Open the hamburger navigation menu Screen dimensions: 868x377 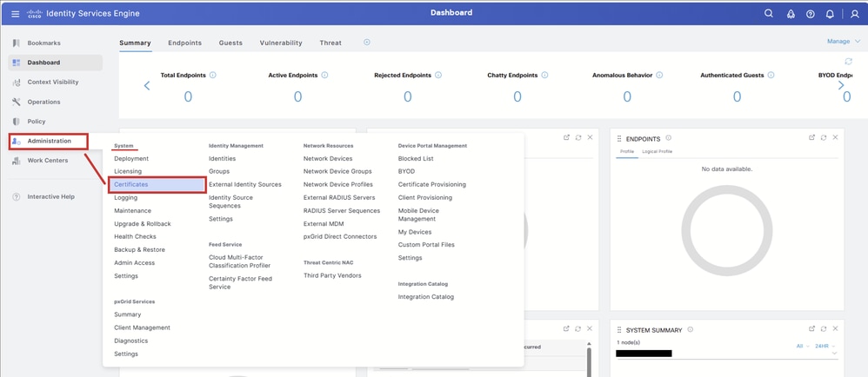point(15,14)
